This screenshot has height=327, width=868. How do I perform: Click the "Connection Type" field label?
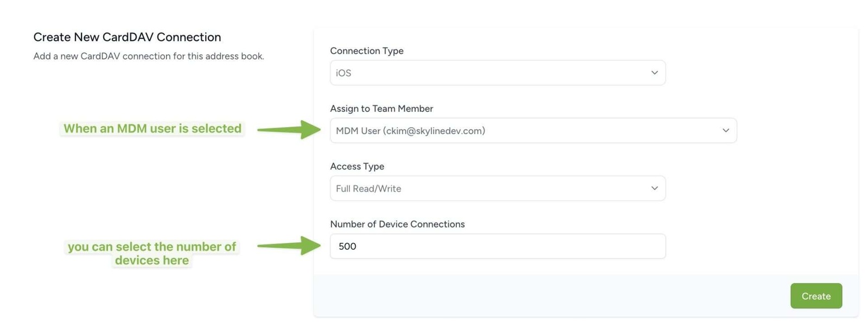(x=367, y=51)
